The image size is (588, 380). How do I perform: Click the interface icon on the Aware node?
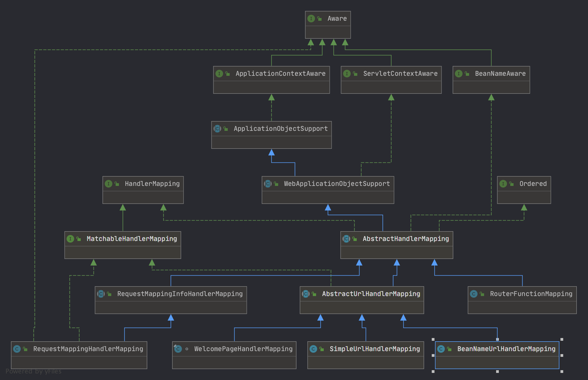coord(311,19)
